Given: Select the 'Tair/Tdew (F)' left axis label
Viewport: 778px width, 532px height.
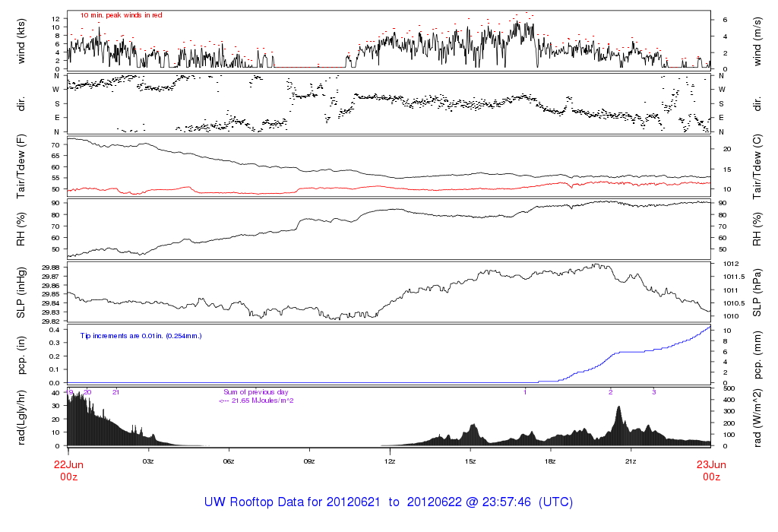Looking at the screenshot, I should tap(23, 166).
